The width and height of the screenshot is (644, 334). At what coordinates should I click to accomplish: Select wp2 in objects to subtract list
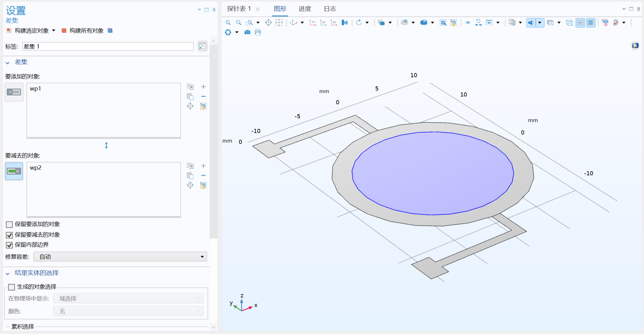point(36,168)
